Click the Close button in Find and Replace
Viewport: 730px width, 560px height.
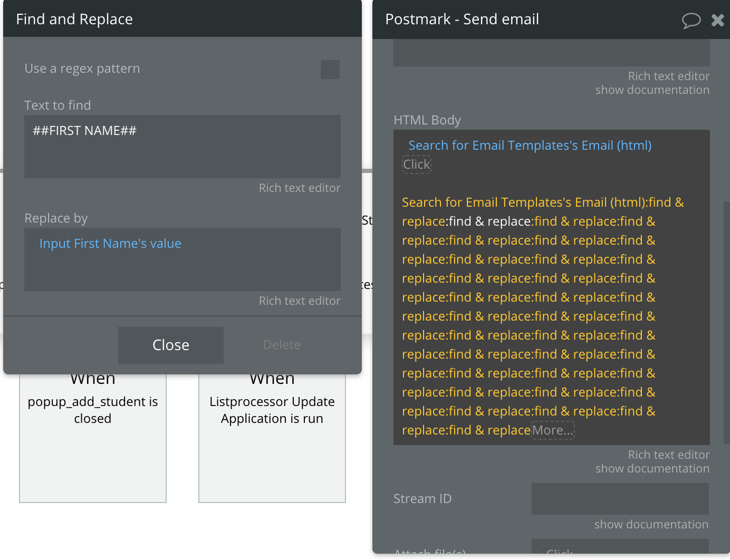point(171,345)
